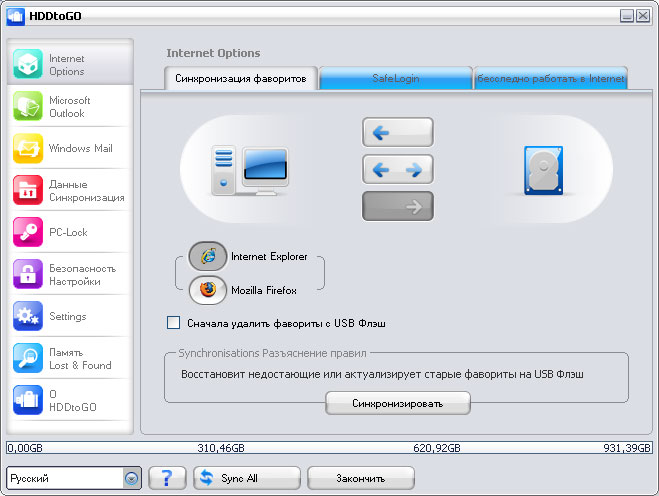Select the Windows Mail sidebar label

pos(81,148)
